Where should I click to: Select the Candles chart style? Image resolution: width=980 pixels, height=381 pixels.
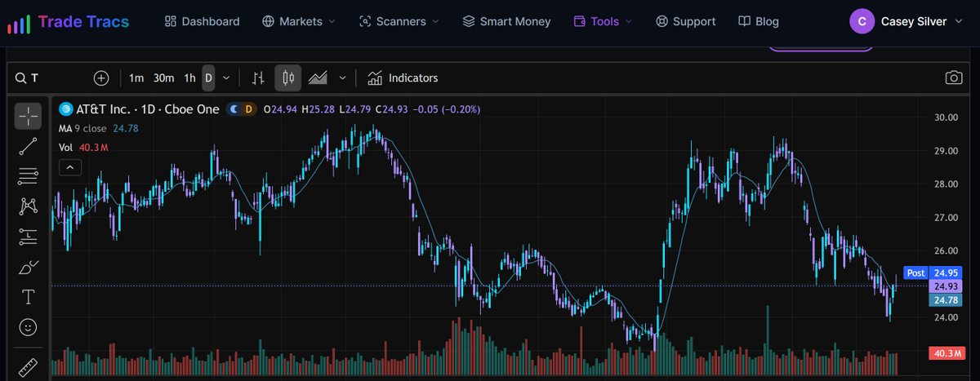click(x=287, y=78)
